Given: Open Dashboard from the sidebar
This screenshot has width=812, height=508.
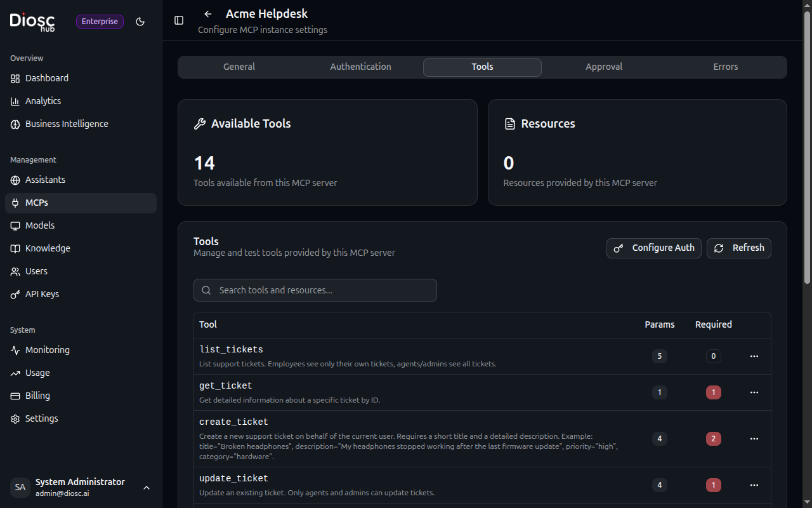Looking at the screenshot, I should pyautogui.click(x=47, y=78).
